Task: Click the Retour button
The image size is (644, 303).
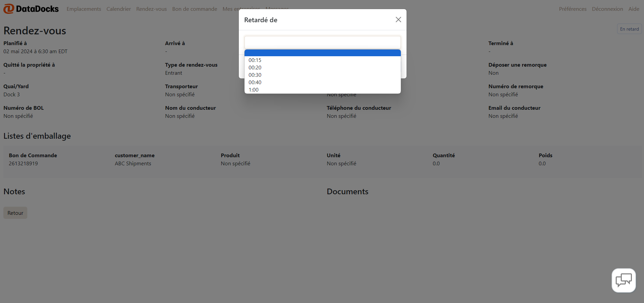Action: (x=15, y=213)
